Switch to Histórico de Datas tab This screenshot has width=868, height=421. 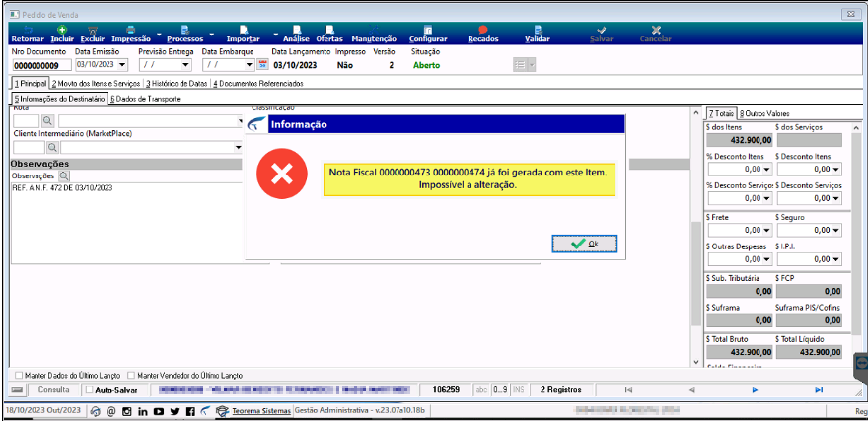[178, 84]
